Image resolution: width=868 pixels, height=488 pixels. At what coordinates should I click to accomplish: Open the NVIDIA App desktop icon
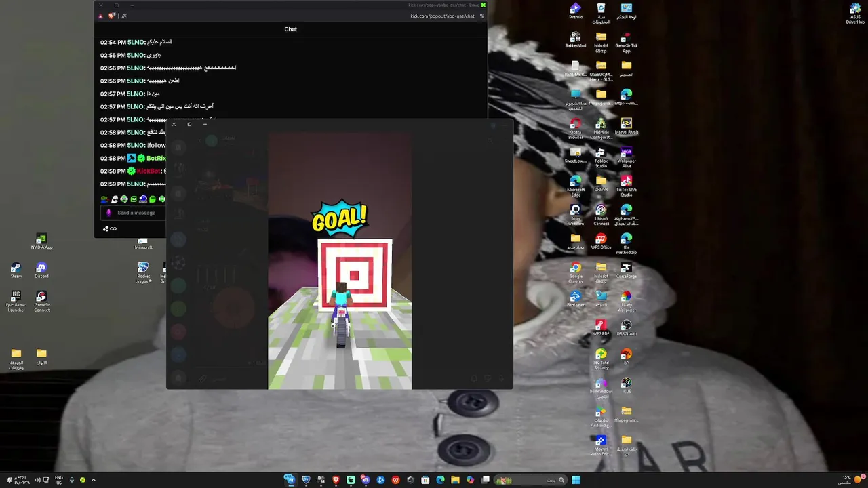41,242
